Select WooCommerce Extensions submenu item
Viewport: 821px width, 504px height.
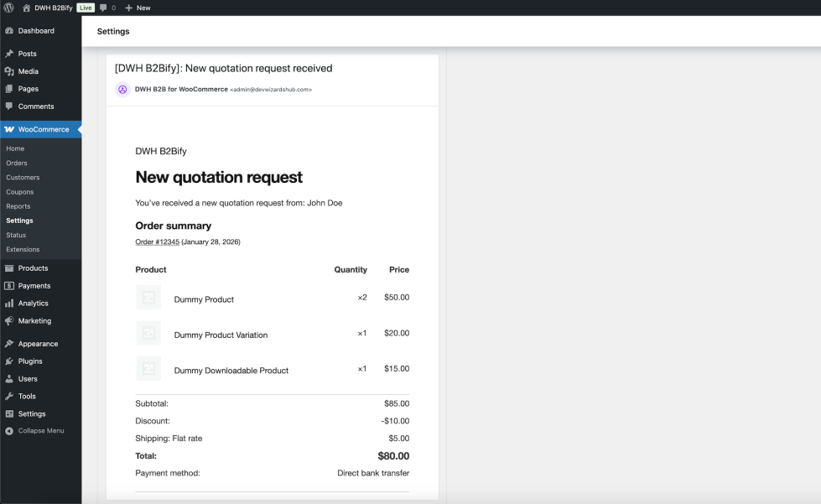pos(23,250)
